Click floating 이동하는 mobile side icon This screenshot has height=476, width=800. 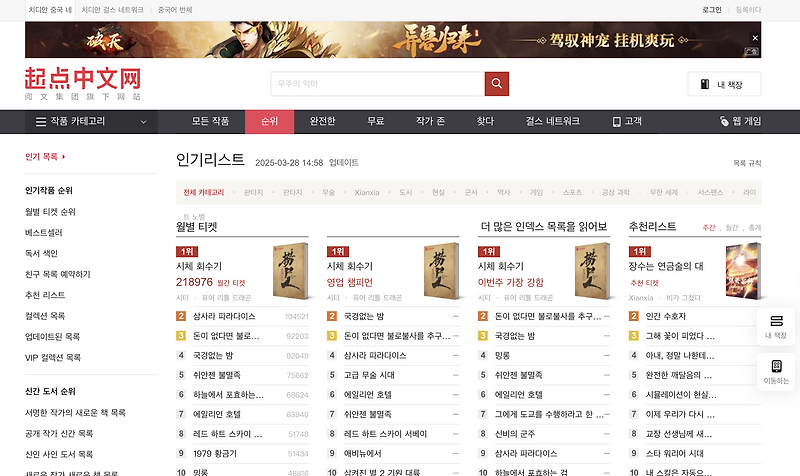[776, 372]
